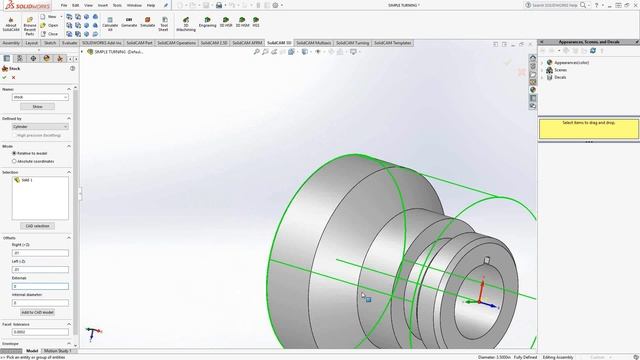640x360 pixels.
Task: Collapse the Mode section
Action: click(69, 146)
